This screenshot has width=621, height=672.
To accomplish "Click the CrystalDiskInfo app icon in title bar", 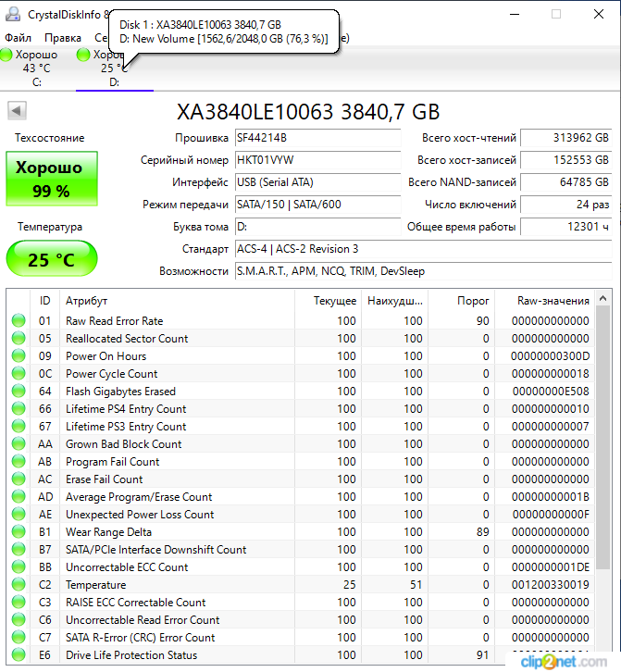I will (13, 14).
